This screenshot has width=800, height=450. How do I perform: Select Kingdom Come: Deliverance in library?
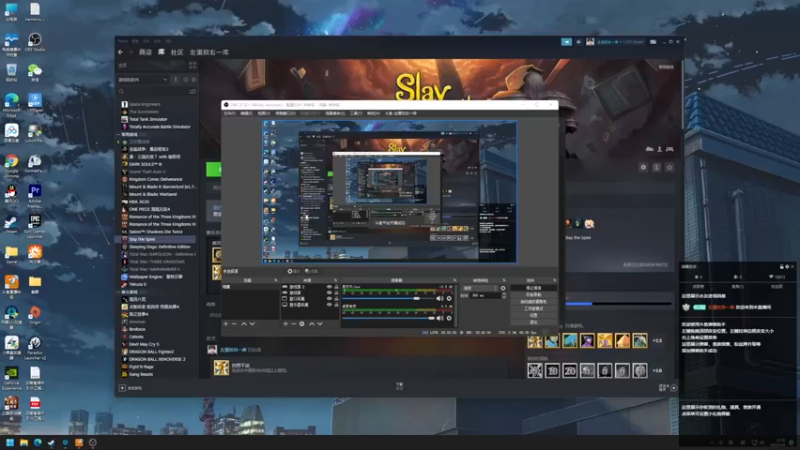point(158,179)
